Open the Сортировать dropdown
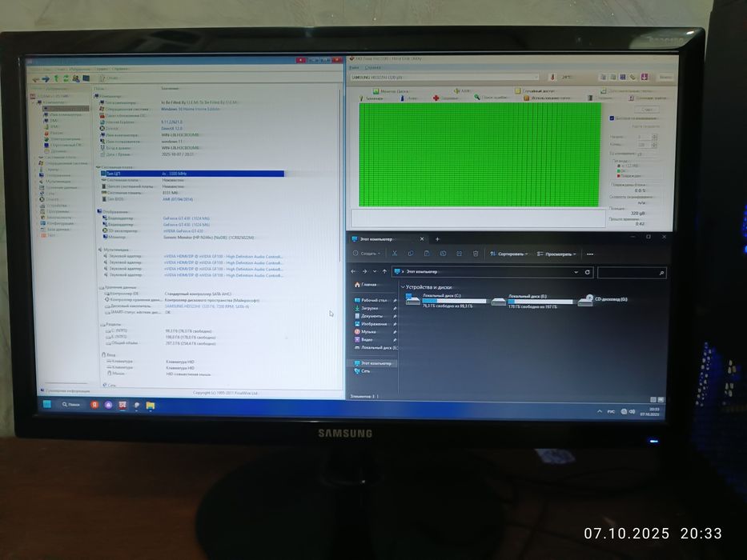Image resolution: width=747 pixels, height=560 pixels. 509,254
